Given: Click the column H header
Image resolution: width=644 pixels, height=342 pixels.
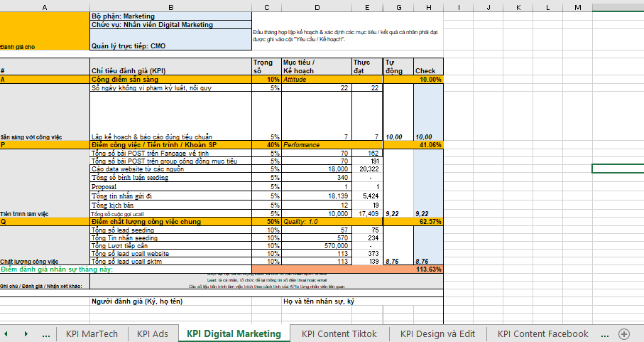Looking at the screenshot, I should [x=428, y=6].
